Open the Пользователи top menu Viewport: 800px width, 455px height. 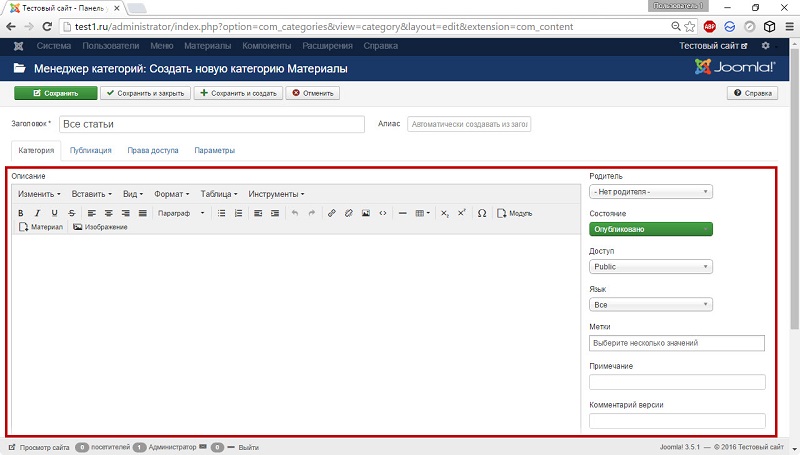click(111, 46)
